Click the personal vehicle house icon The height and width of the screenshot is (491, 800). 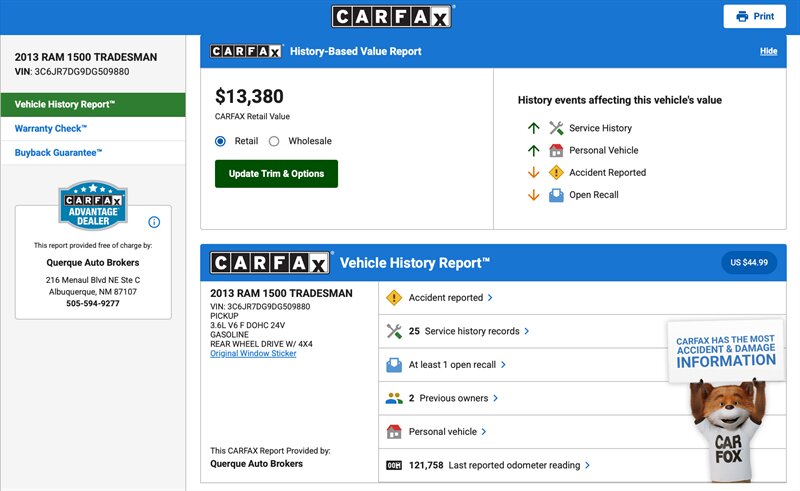(394, 432)
